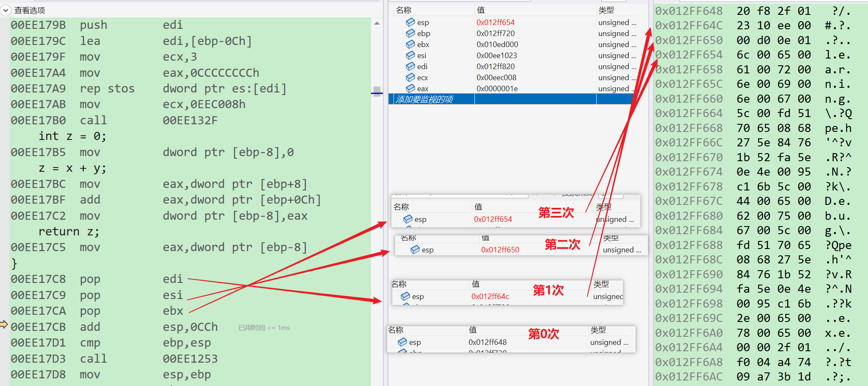The image size is (868, 386).
Task: Click memory address 0x012FF648
Action: [x=689, y=11]
